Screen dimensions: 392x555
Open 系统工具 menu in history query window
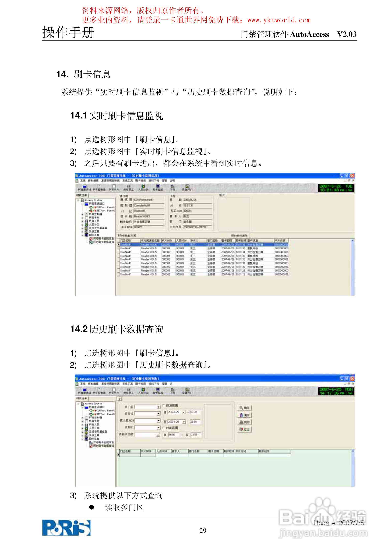pos(127,384)
